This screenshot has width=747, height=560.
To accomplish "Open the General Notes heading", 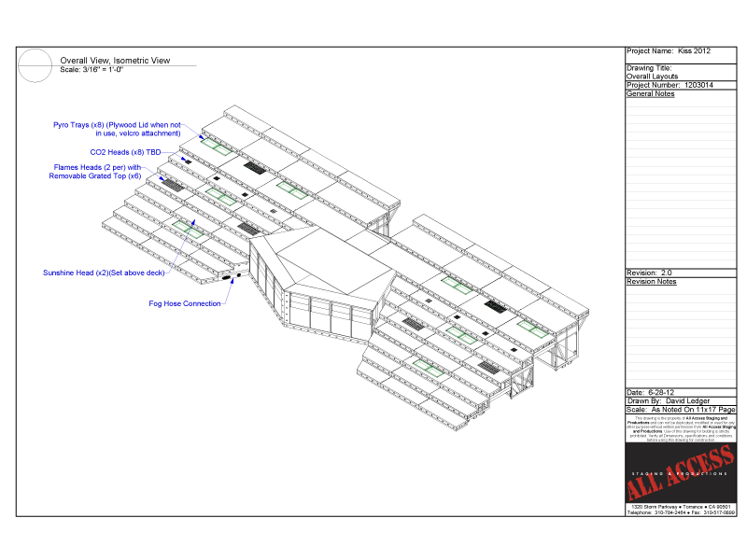I will (x=650, y=93).
